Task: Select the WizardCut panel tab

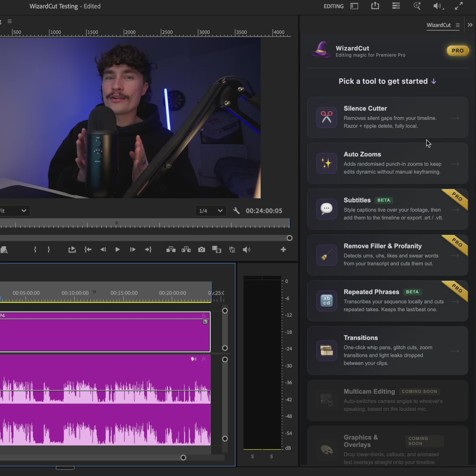Action: [439, 25]
